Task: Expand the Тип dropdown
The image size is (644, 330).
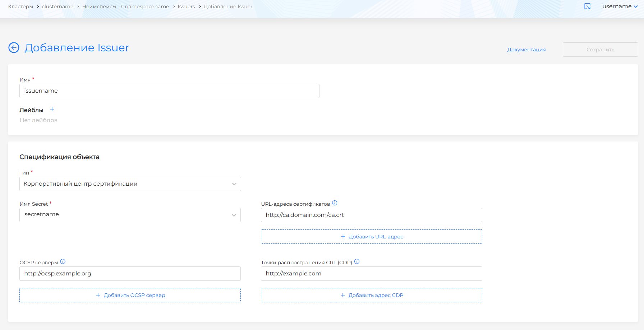Action: click(130, 184)
